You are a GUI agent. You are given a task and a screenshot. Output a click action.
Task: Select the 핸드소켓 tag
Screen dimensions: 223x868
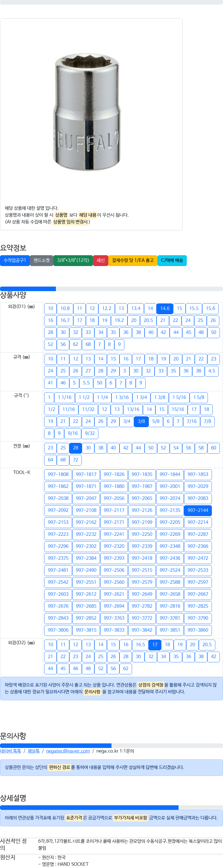(x=41, y=260)
